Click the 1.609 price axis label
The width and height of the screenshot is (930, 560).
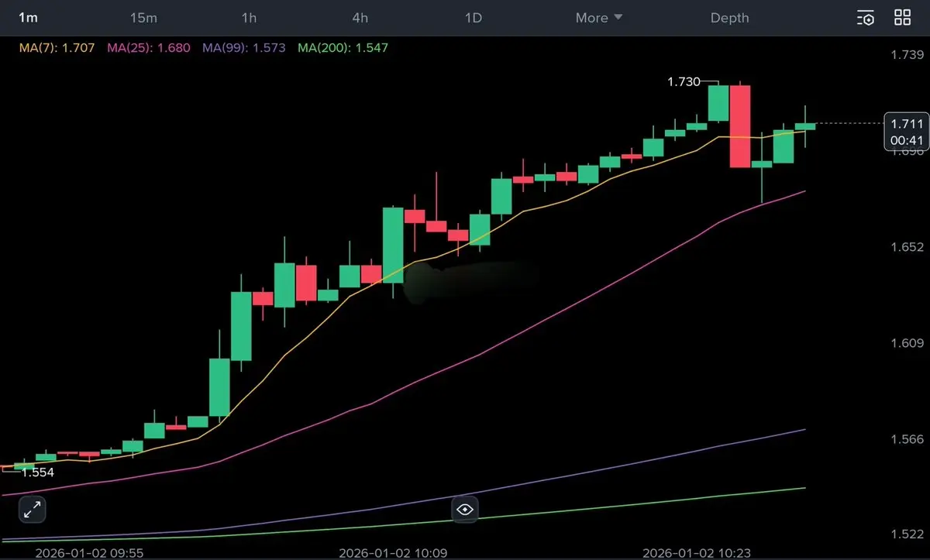click(908, 343)
